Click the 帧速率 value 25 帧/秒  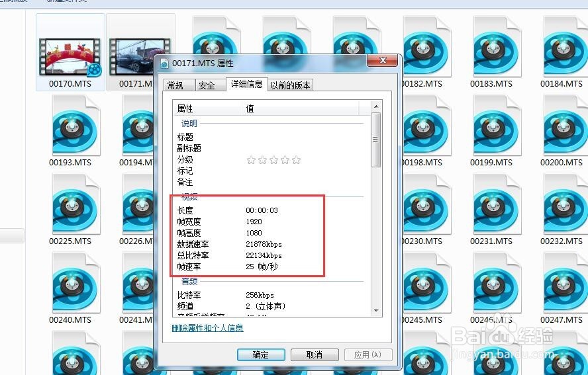pos(262,267)
